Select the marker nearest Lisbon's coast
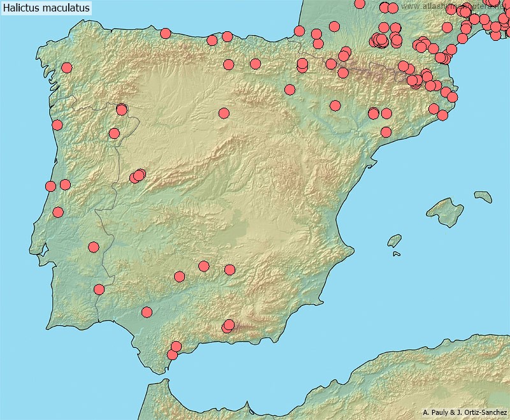This screenshot has height=420, width=510. pyautogui.click(x=58, y=212)
